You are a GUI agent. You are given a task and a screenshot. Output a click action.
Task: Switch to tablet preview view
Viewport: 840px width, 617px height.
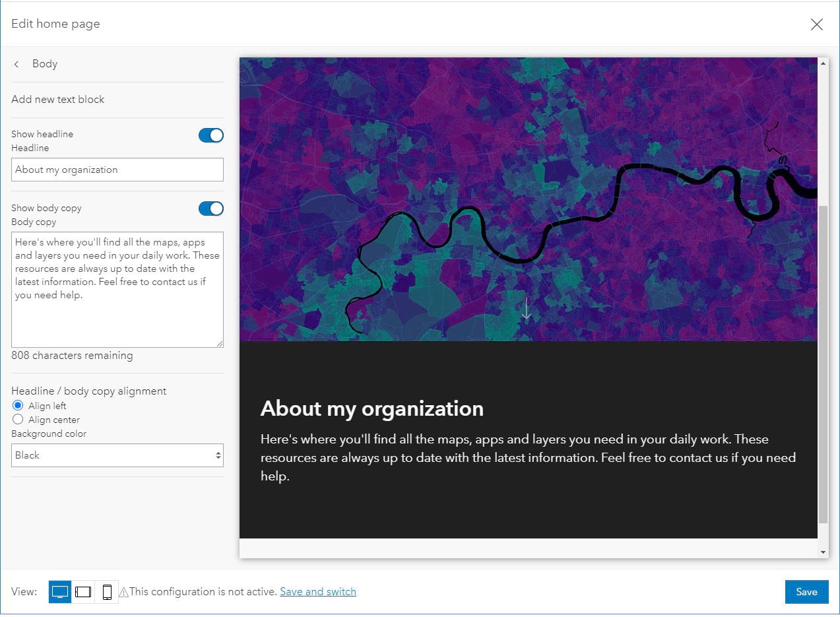83,592
